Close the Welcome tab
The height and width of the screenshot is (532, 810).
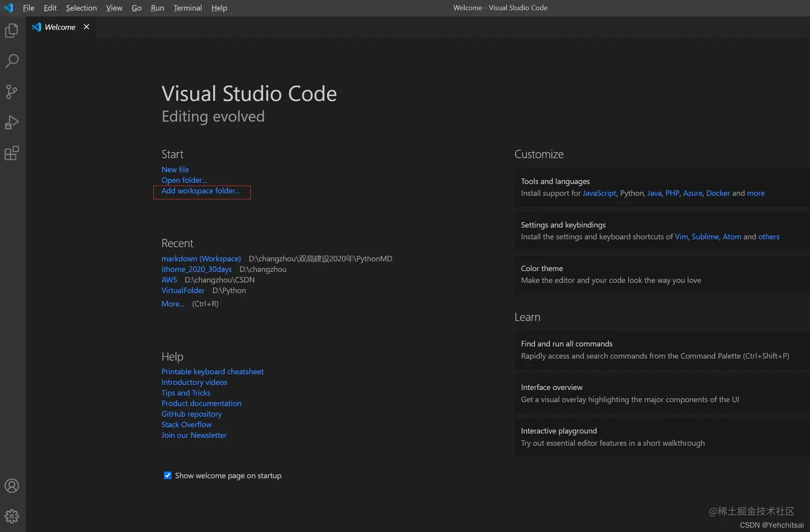86,27
